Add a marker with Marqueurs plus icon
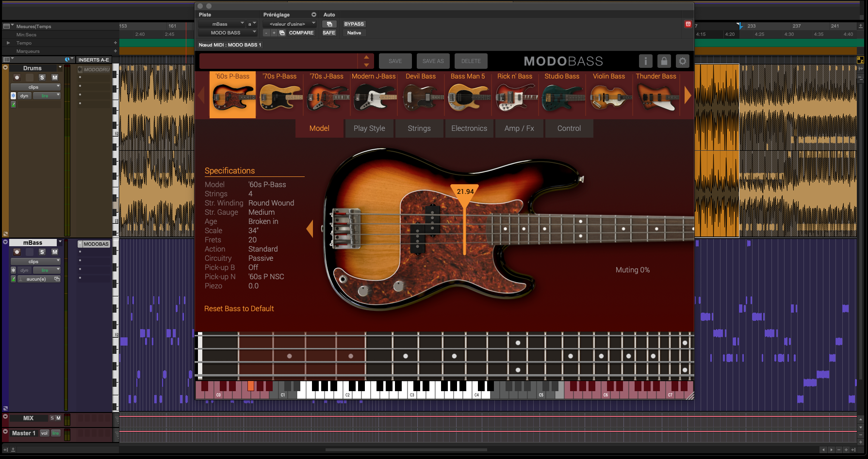Viewport: 868px width, 459px height. pos(115,51)
